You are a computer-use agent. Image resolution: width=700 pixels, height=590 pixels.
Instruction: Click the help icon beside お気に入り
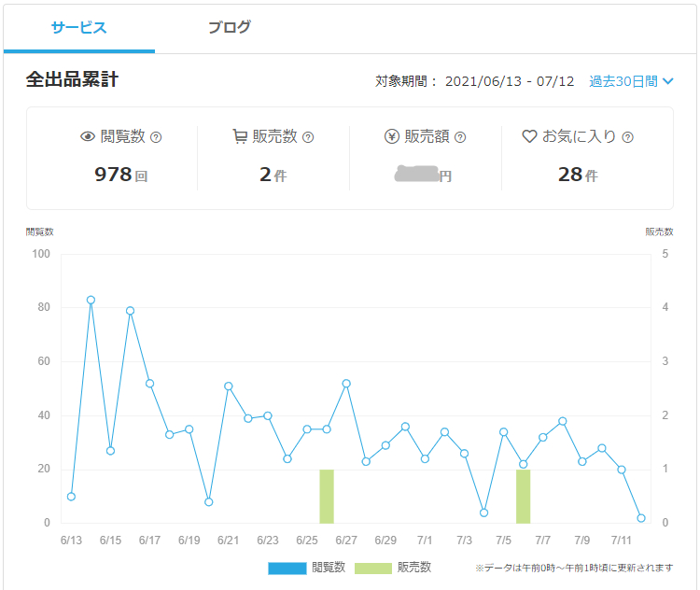(627, 137)
